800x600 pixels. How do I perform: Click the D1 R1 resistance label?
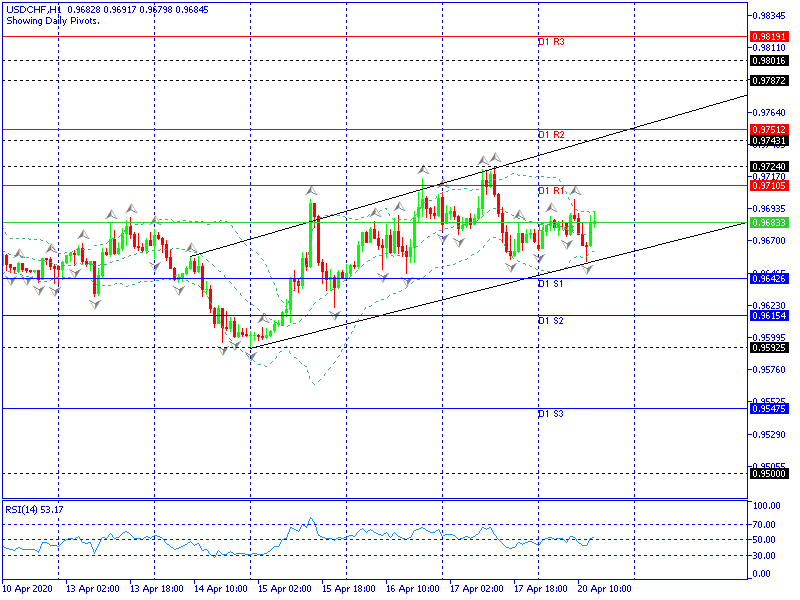(x=551, y=190)
